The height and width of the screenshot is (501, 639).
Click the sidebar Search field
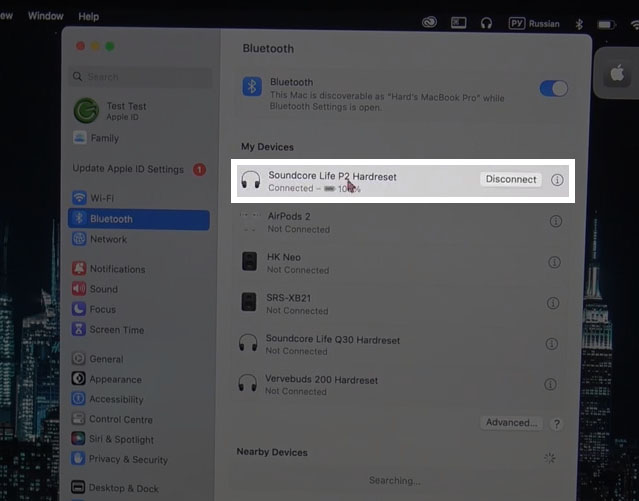coord(140,77)
